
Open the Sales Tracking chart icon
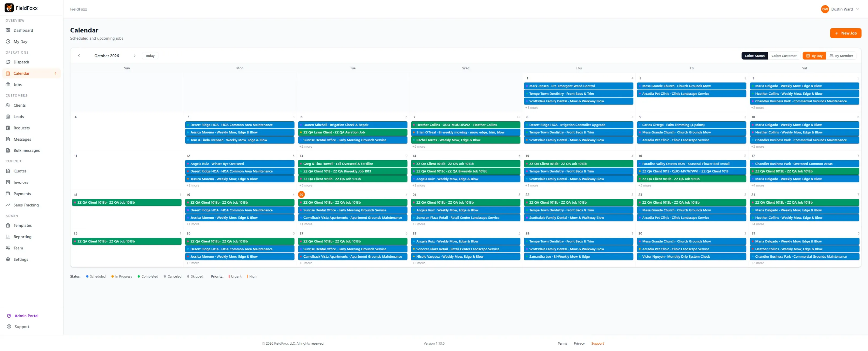coord(8,205)
